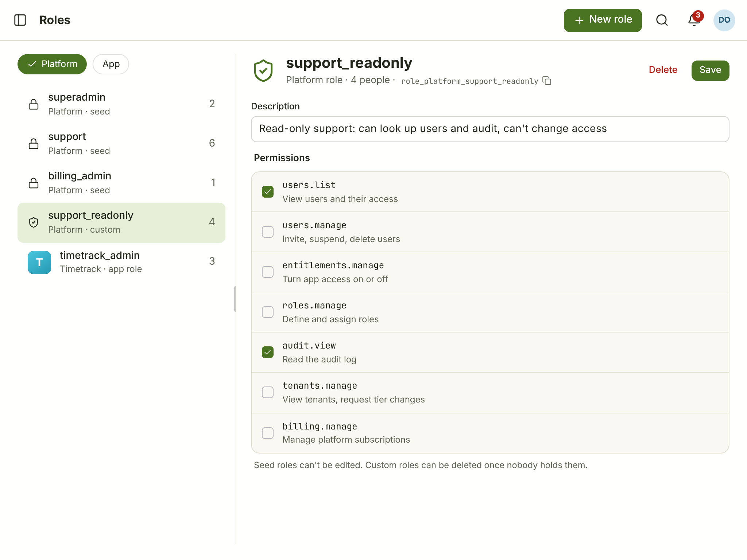Viewport: 747px width, 560px height.
Task: Click the New role button
Action: click(x=603, y=20)
